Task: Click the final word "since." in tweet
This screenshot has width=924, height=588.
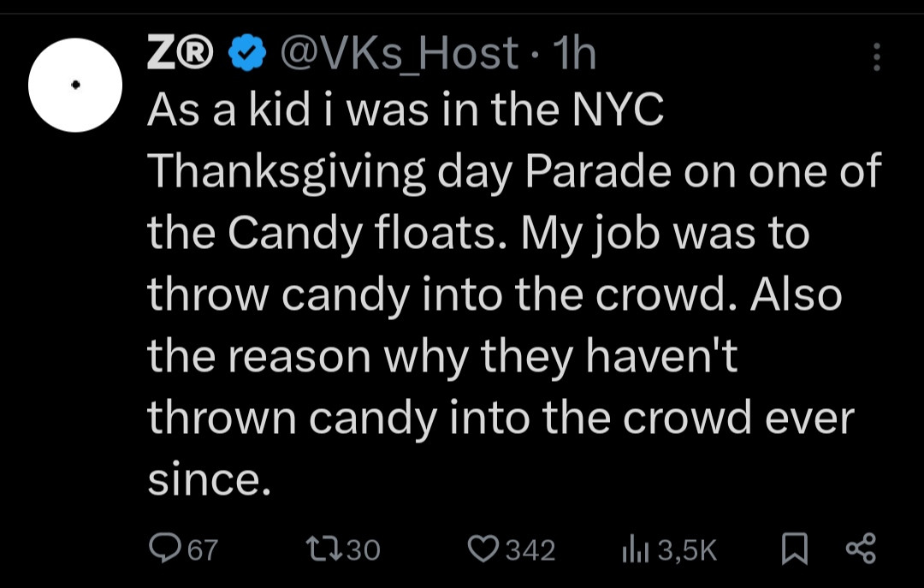Action: 209,479
